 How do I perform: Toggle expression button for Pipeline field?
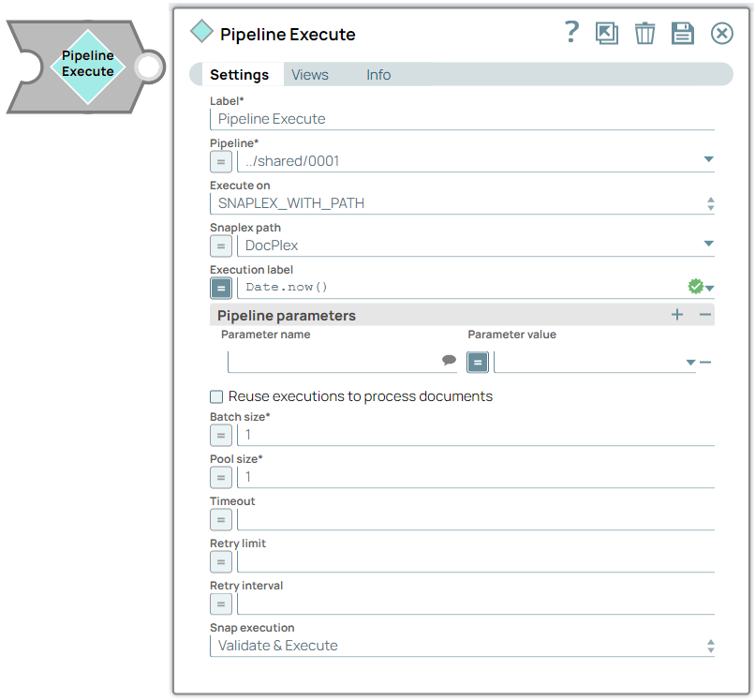[x=221, y=161]
